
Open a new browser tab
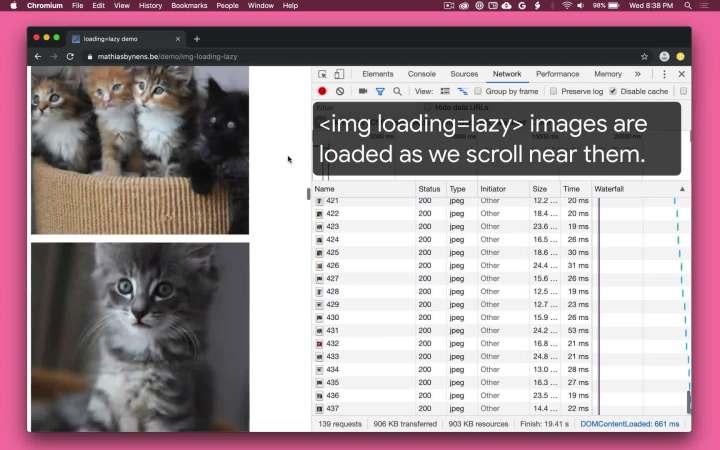click(197, 39)
